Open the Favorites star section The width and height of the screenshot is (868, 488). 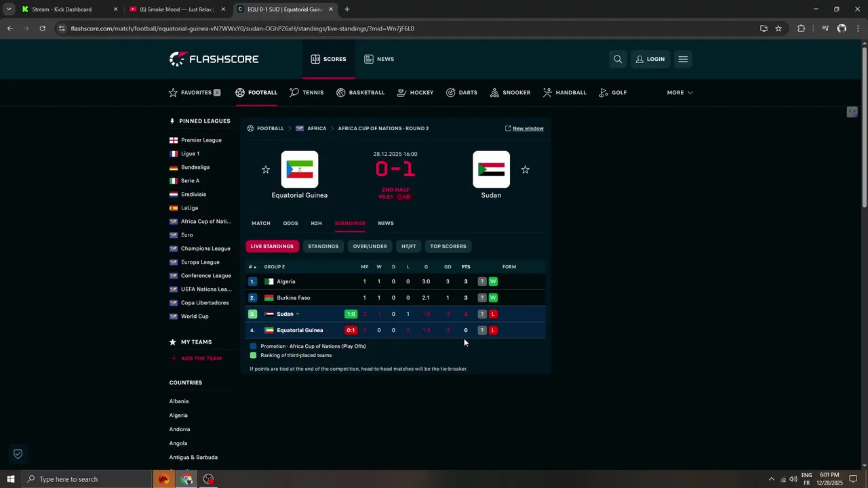(195, 92)
